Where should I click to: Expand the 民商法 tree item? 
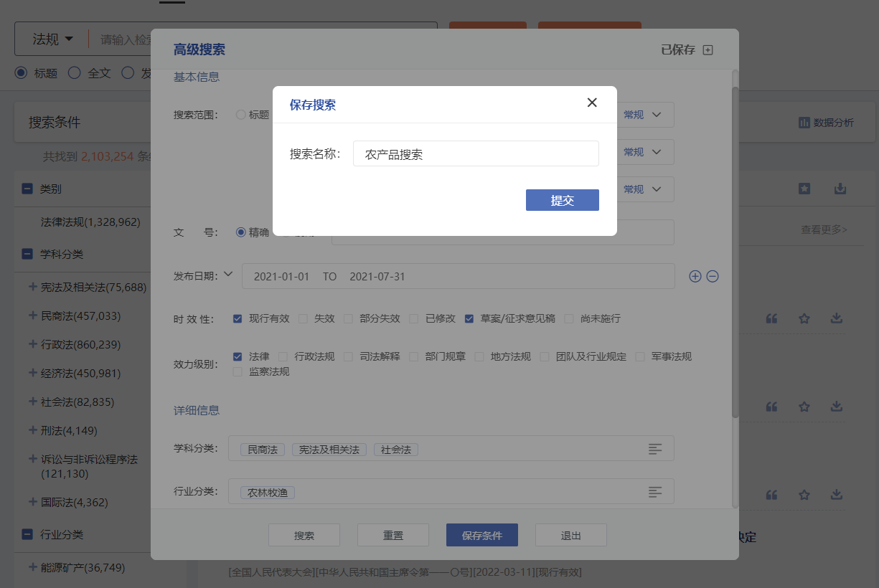(x=32, y=316)
